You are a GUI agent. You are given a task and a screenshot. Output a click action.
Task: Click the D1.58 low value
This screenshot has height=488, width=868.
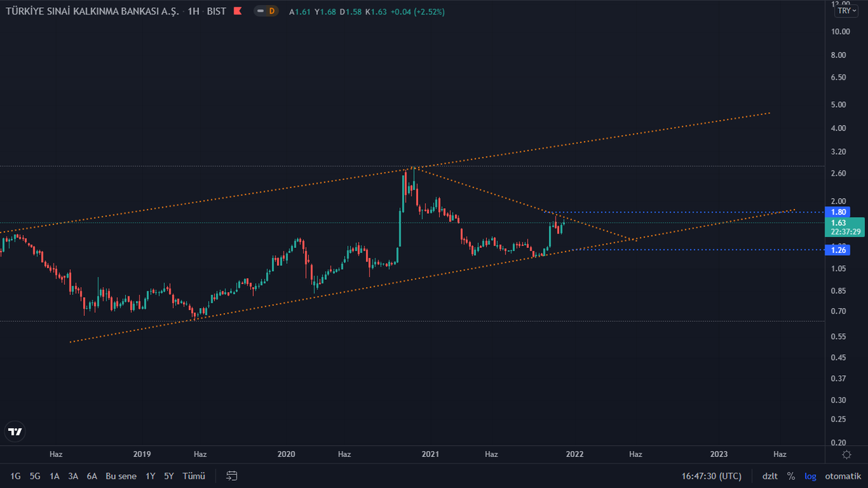coord(351,12)
